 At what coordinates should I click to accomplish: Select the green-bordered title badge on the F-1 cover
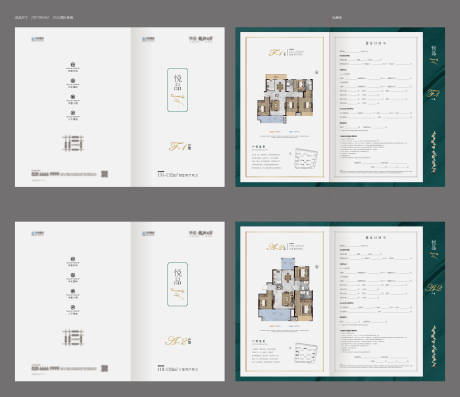tap(177, 90)
